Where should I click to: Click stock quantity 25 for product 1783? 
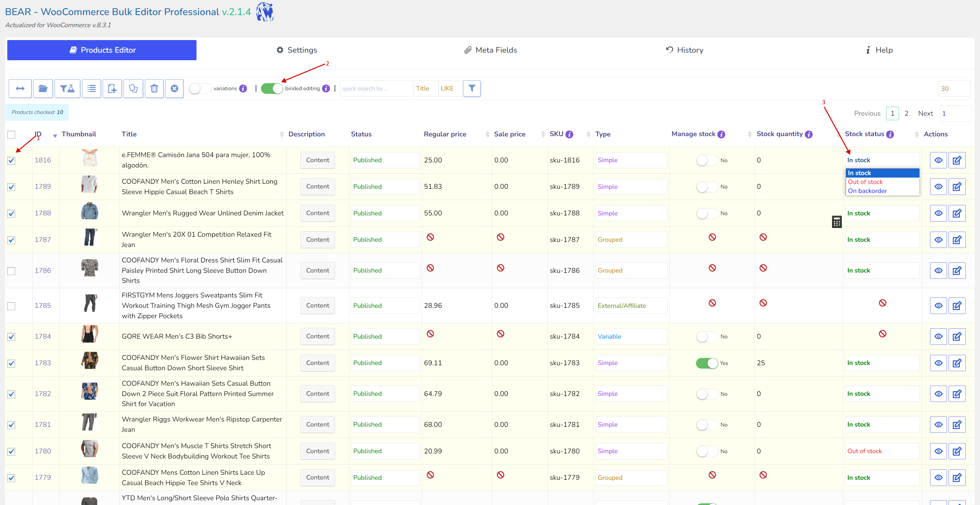click(x=761, y=363)
